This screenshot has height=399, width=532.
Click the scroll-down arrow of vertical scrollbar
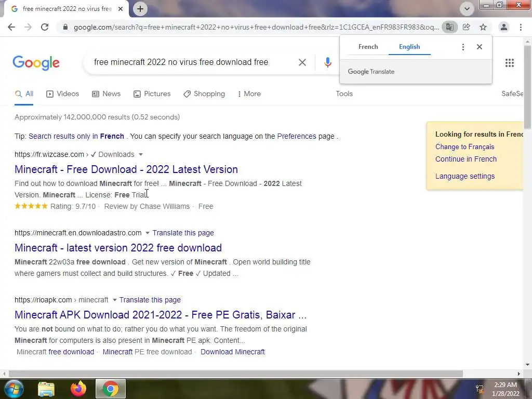(527, 365)
